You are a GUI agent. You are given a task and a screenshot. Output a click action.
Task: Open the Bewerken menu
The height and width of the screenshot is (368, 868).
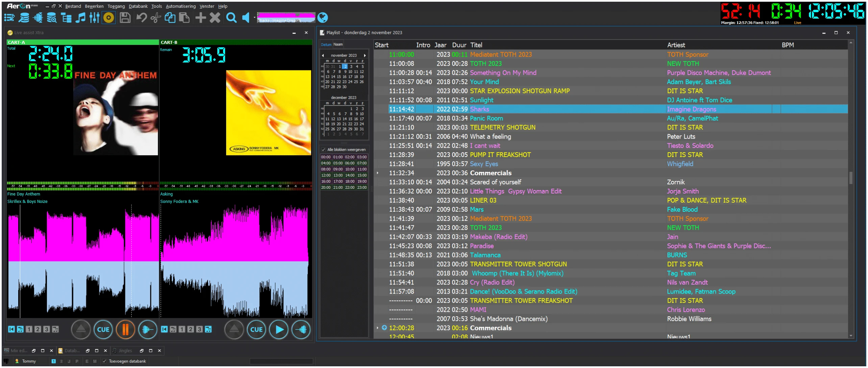tap(94, 6)
